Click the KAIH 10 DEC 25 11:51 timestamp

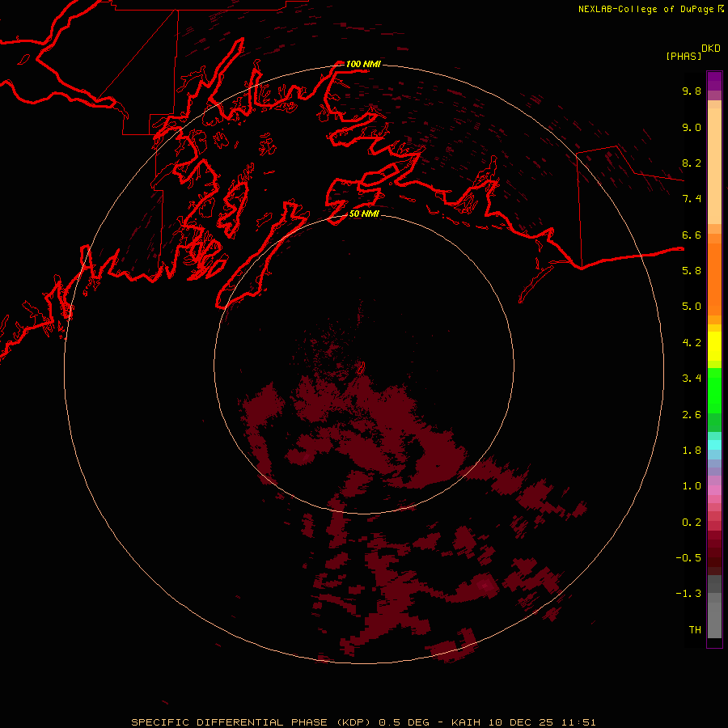click(x=523, y=722)
